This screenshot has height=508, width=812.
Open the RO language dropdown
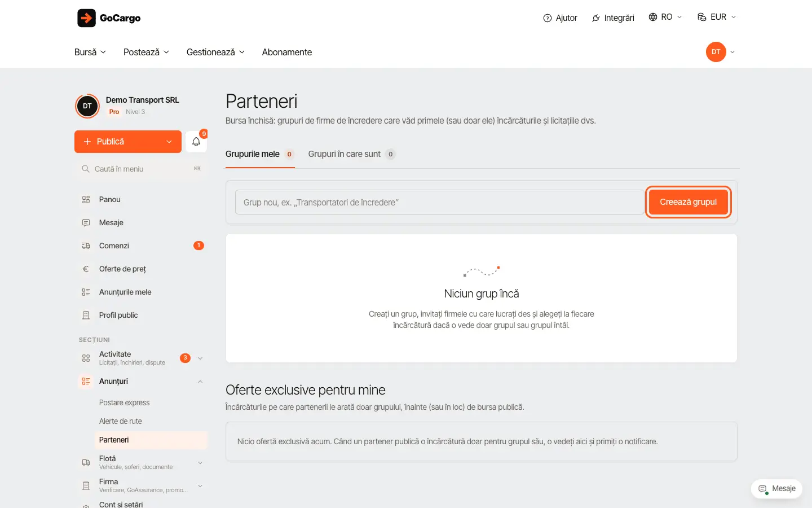click(x=665, y=17)
